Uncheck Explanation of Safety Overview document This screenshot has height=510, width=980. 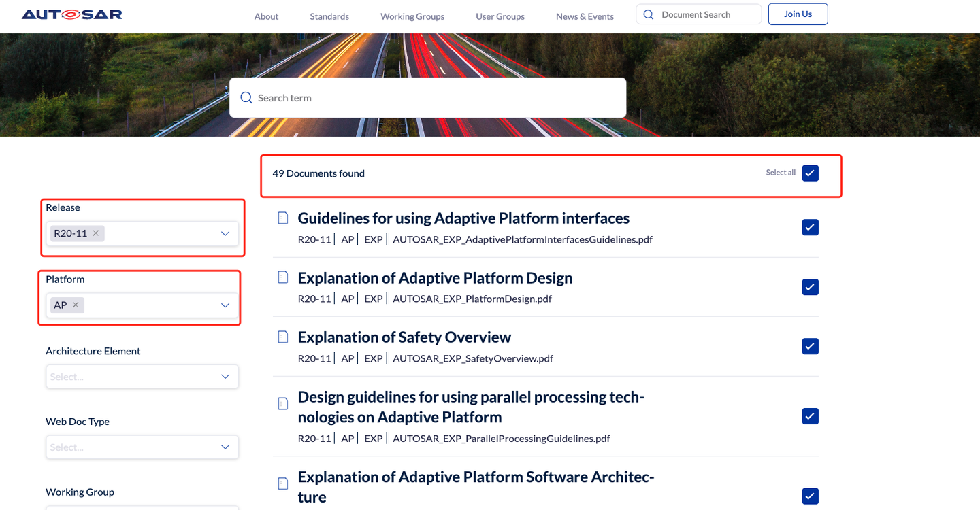coord(810,346)
